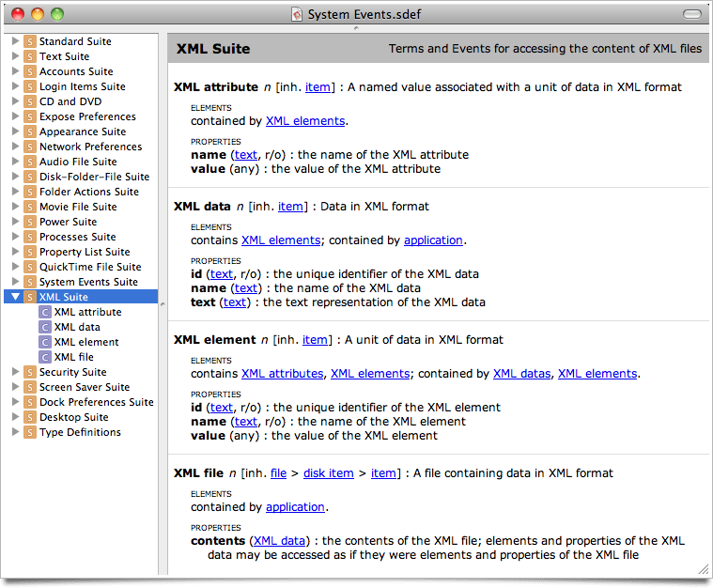Click text link in XML data id property

(x=222, y=274)
